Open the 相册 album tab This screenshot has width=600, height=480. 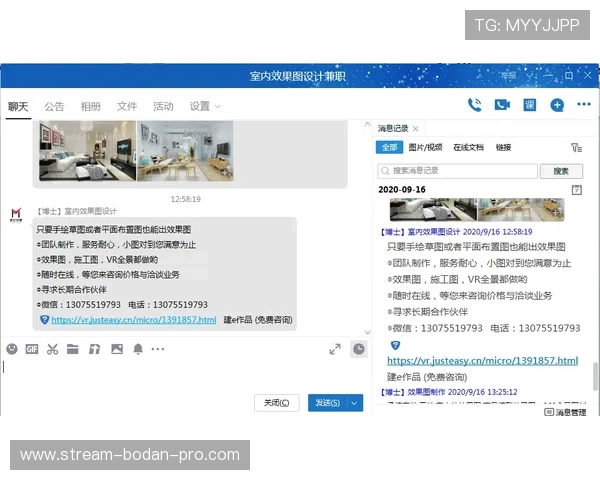click(90, 106)
